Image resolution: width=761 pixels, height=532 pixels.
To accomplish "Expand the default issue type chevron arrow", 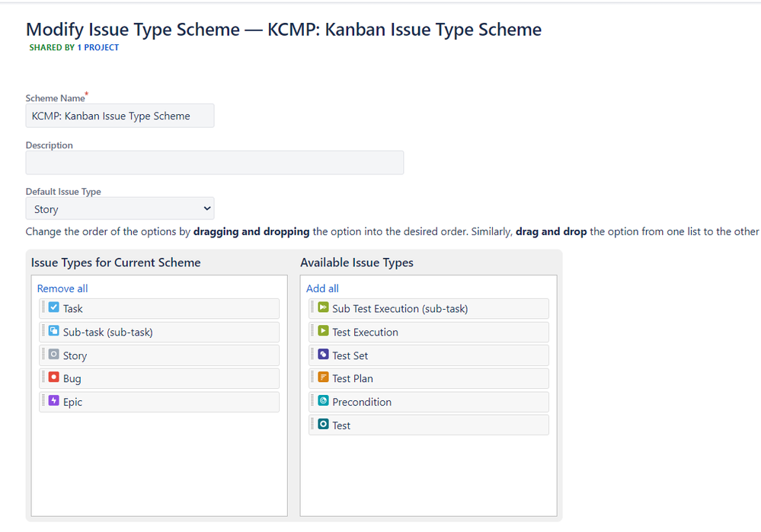I will pyautogui.click(x=206, y=208).
